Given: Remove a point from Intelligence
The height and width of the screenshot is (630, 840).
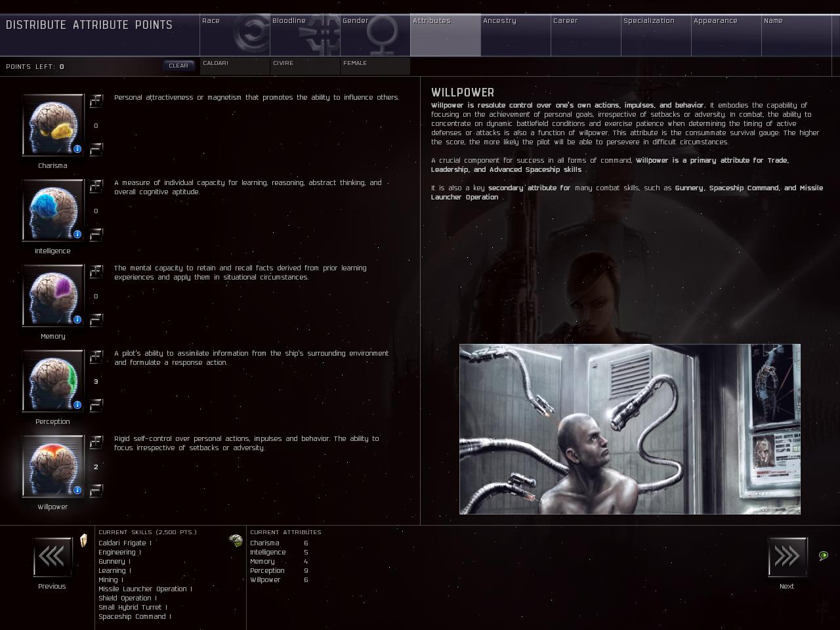Looking at the screenshot, I should click(96, 235).
